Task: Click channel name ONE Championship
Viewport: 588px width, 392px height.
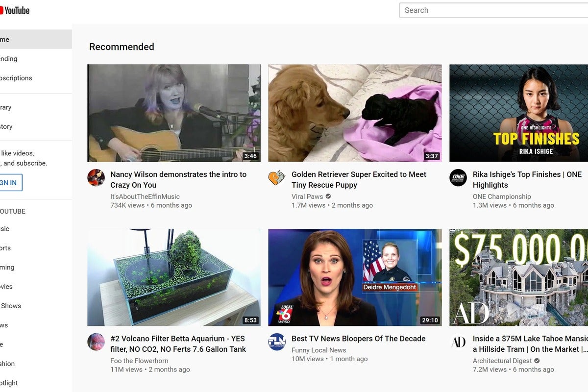Action: click(502, 196)
